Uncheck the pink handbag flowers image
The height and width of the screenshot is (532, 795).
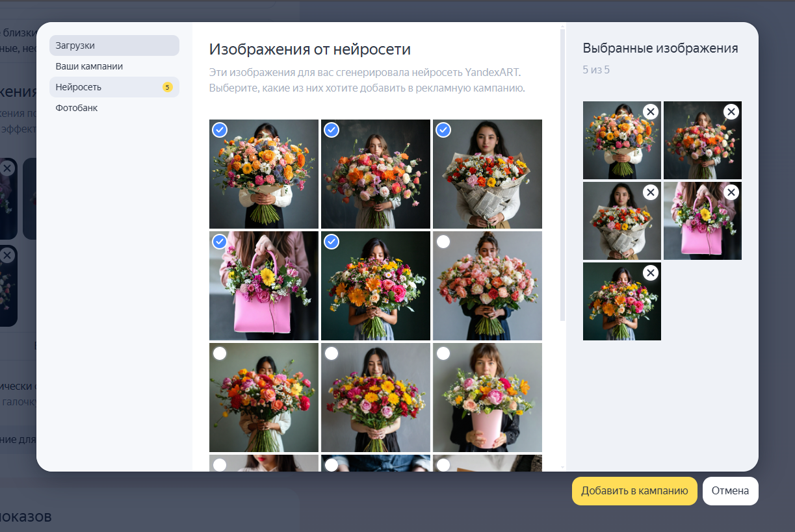pyautogui.click(x=220, y=242)
